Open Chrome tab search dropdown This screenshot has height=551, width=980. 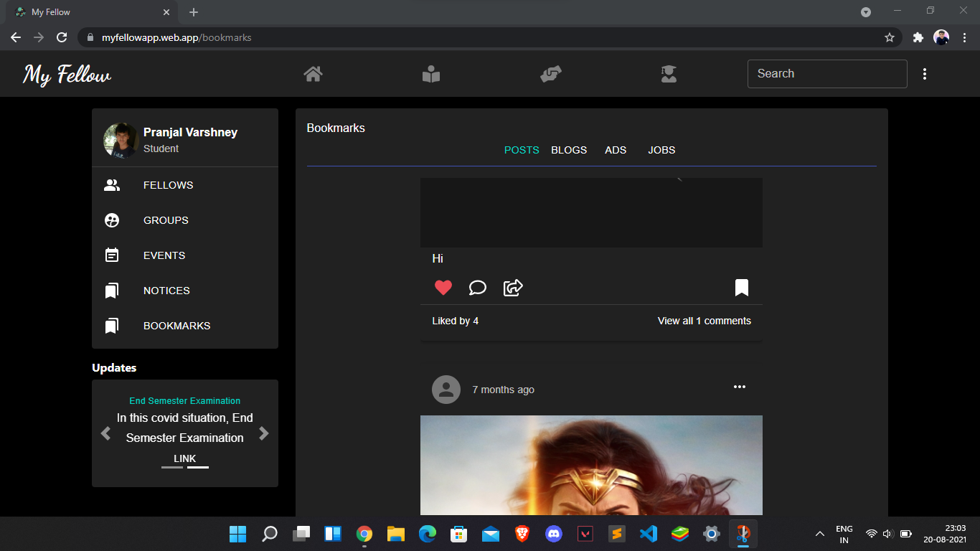pos(866,12)
